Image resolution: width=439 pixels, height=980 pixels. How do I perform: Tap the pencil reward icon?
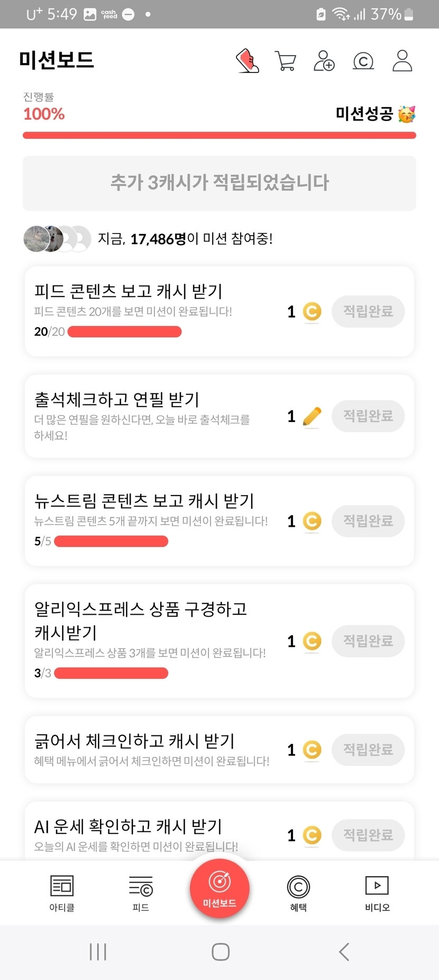tap(312, 417)
